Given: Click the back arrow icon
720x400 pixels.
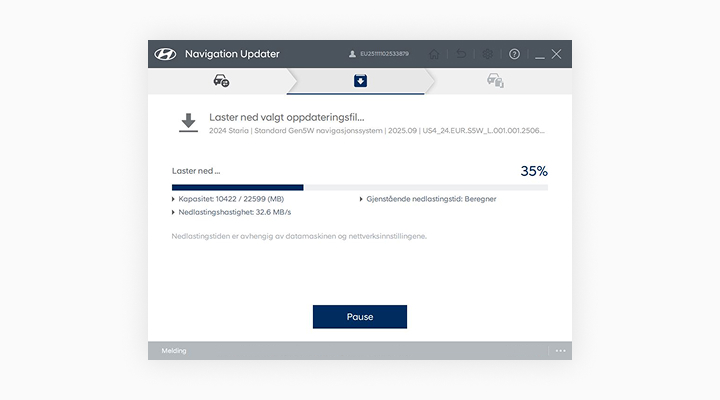Looking at the screenshot, I should tap(462, 54).
